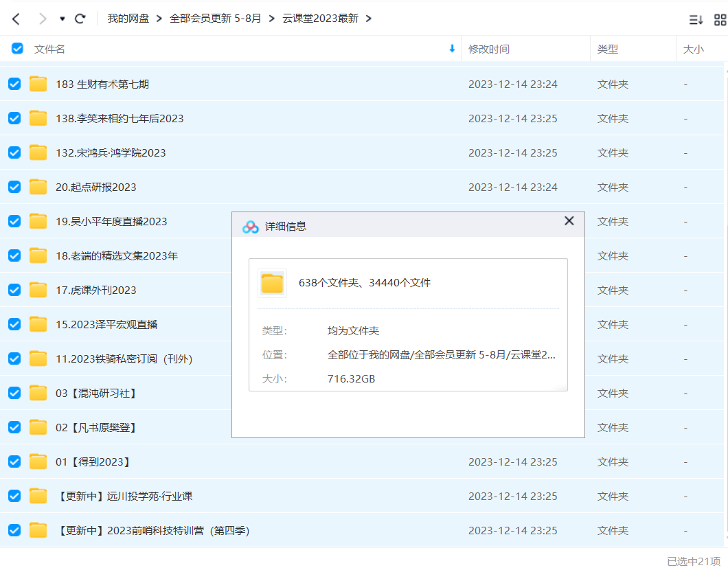Sort by 修改时间 column header
Screen dimensions: 728x570
coord(488,49)
